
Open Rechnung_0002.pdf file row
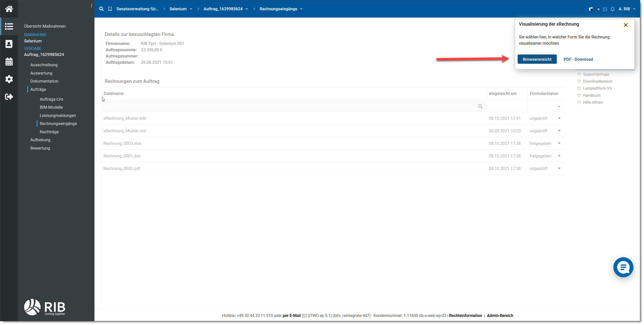122,168
